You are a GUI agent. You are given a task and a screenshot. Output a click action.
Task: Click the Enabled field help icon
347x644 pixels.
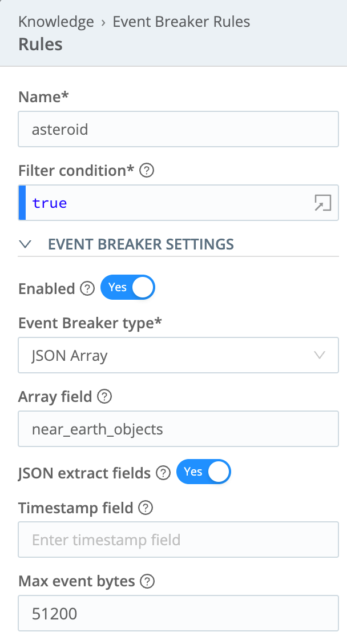tap(87, 289)
